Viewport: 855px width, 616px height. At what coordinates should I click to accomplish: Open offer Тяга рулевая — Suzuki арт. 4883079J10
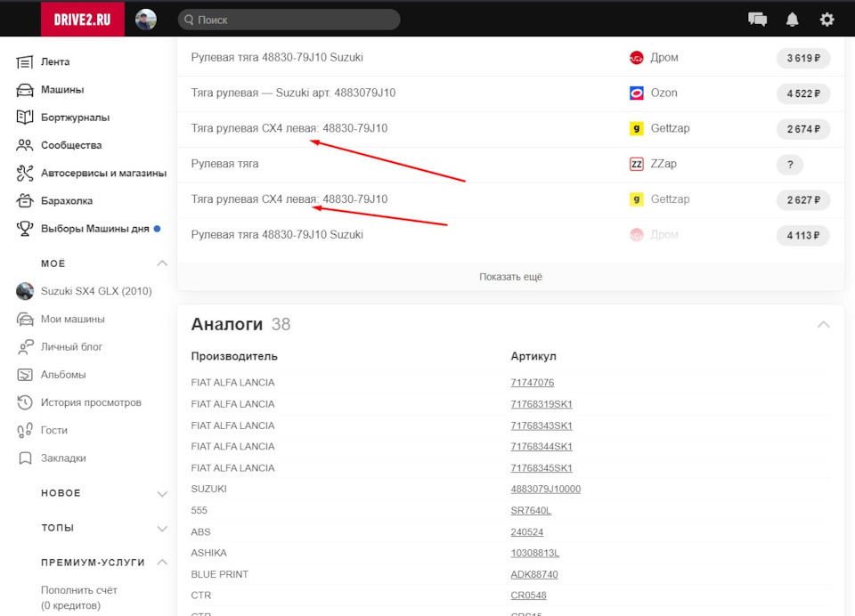[293, 93]
